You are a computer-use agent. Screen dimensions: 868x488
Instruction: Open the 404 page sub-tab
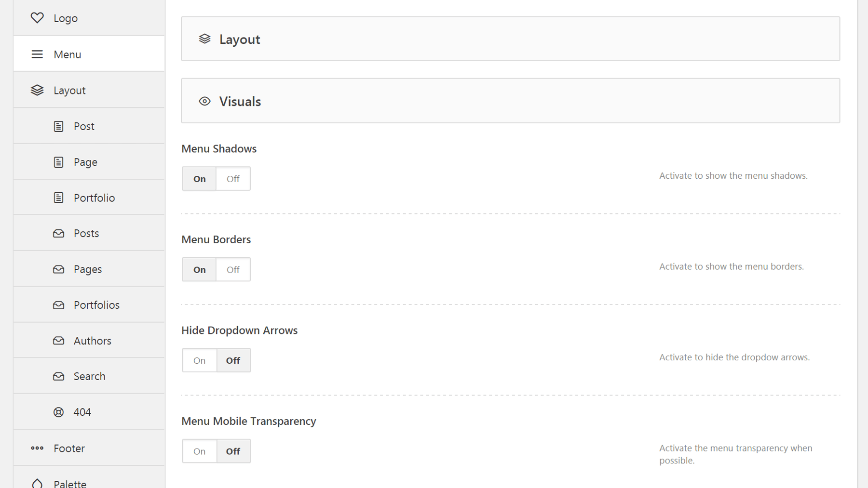click(89, 412)
